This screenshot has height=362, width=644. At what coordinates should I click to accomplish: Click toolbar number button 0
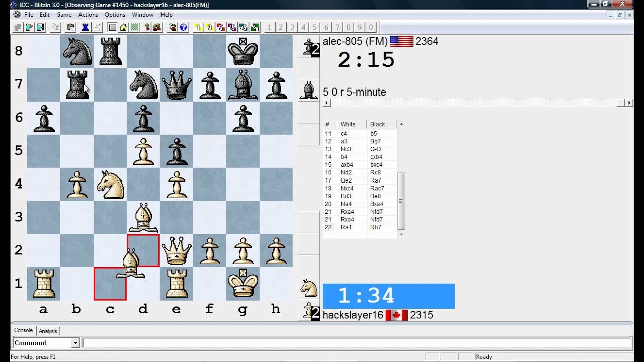click(x=371, y=27)
